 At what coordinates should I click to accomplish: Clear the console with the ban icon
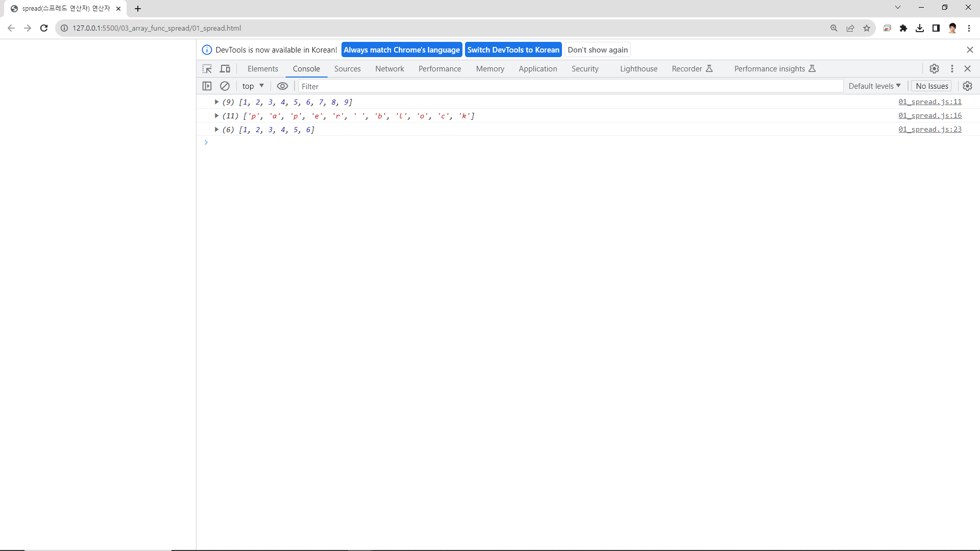coord(225,86)
